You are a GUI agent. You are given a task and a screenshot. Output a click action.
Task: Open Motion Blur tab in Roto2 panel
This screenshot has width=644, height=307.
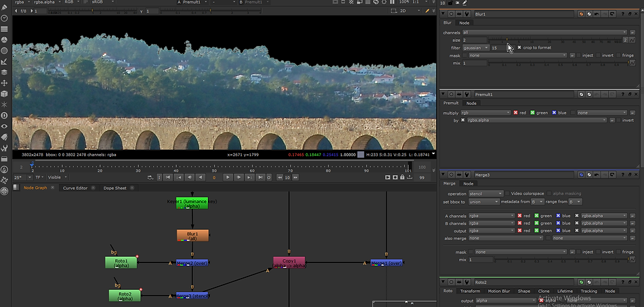498,291
